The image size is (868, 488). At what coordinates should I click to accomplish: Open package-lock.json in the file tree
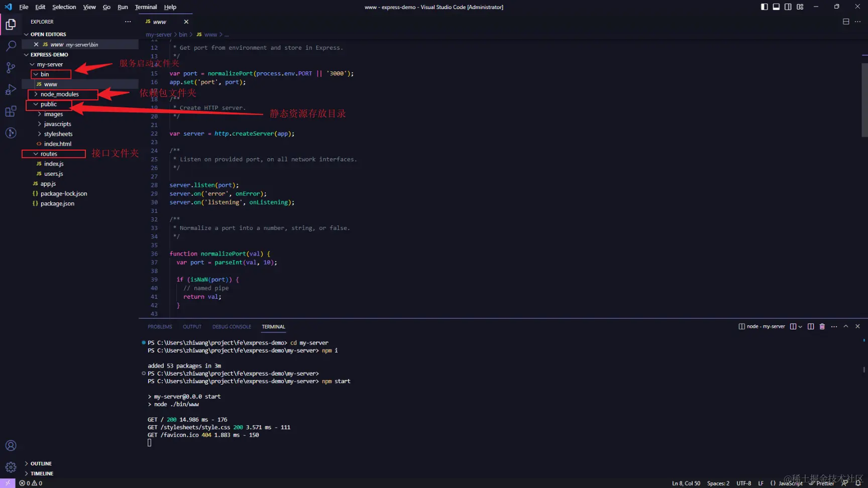point(63,193)
